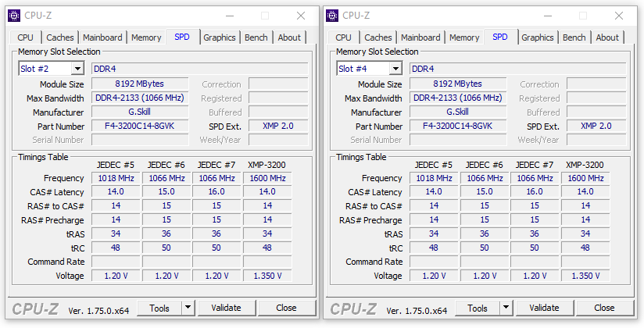Click XMP 2.0 SPD Ext. value in Slot #2 window
Image resolution: width=644 pixels, height=328 pixels.
click(278, 126)
